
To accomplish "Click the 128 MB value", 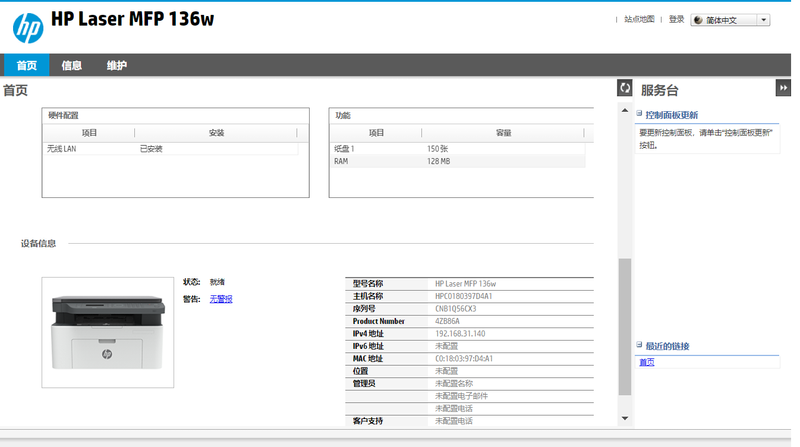I will click(x=439, y=161).
